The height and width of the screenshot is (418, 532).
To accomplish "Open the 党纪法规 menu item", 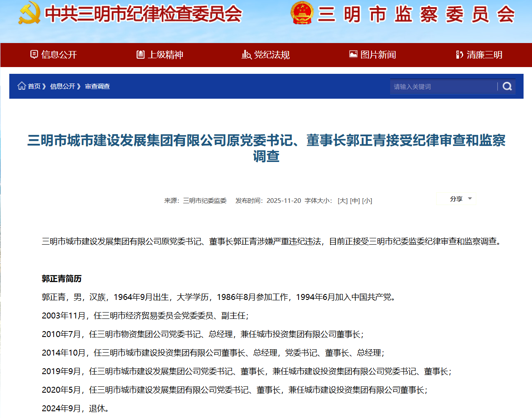I will (271, 55).
